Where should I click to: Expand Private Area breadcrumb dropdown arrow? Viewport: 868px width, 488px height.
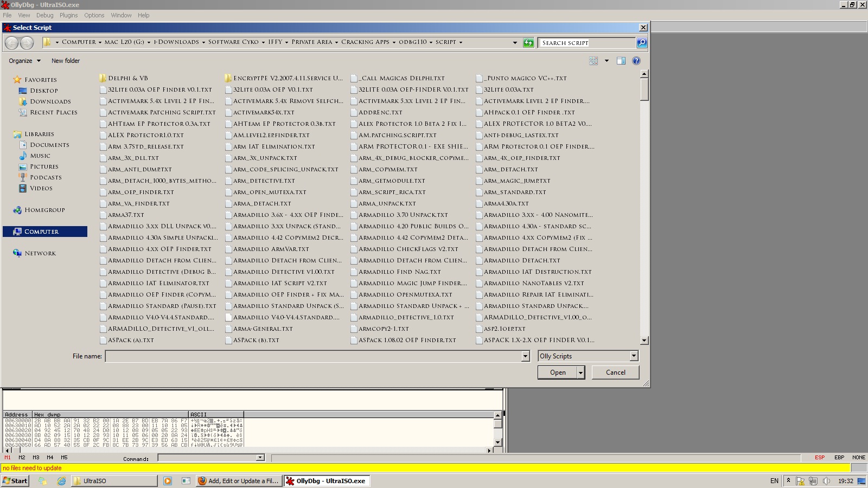(x=336, y=42)
